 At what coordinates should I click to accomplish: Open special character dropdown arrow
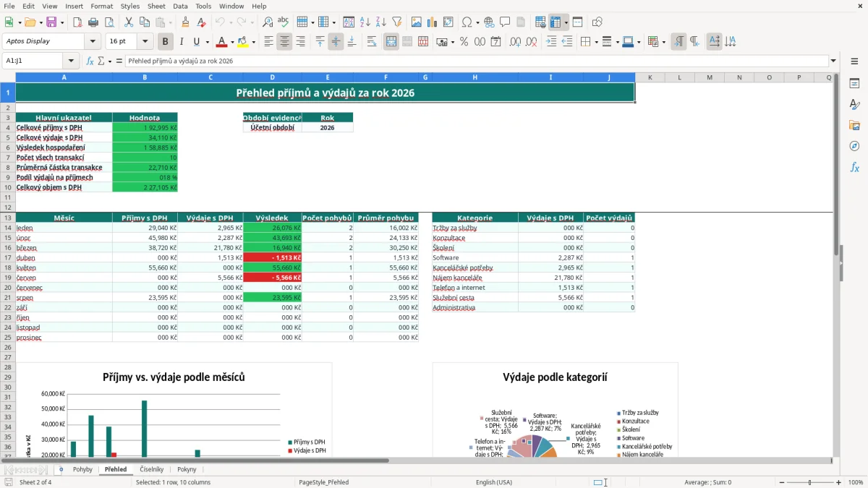click(477, 22)
